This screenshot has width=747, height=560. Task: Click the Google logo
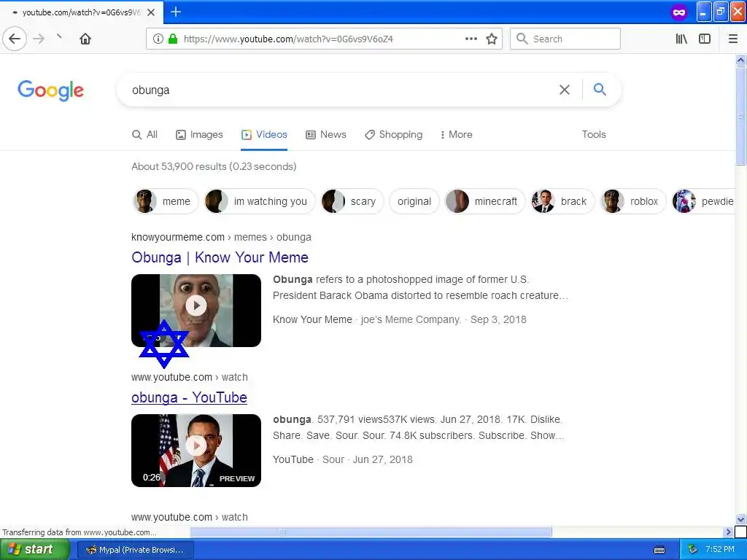click(x=50, y=90)
